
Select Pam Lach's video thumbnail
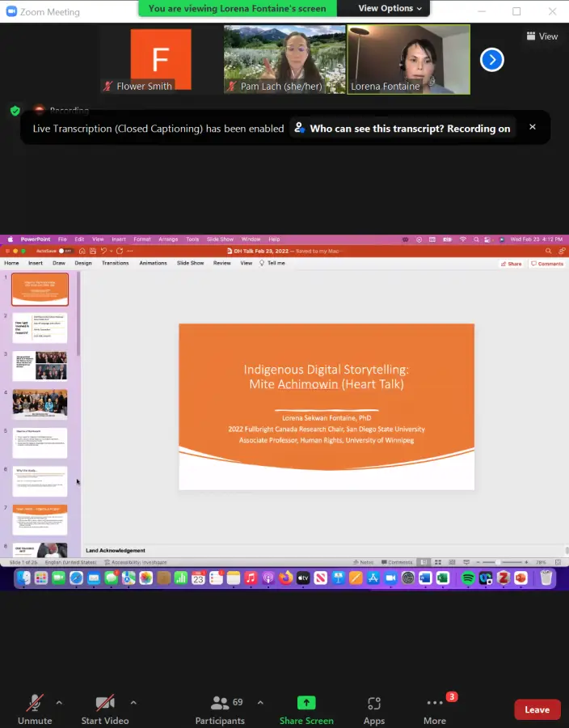[x=284, y=59]
